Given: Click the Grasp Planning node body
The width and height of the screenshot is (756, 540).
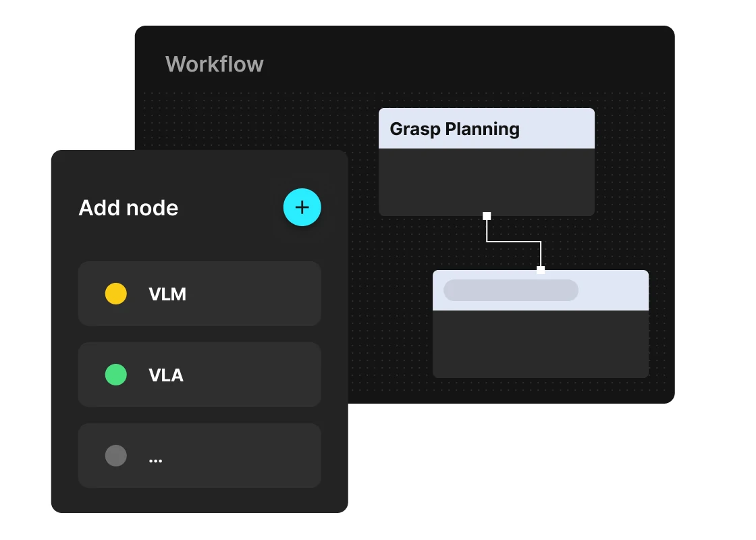Looking at the screenshot, I should tap(486, 181).
